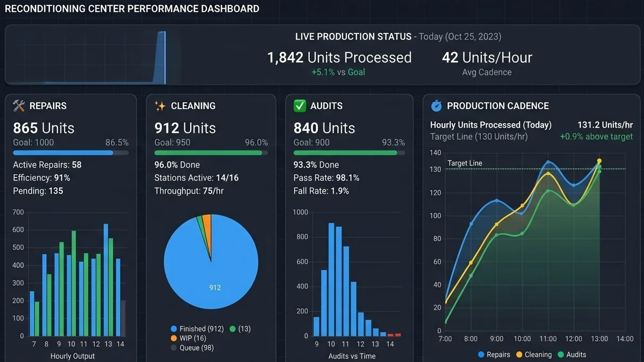Click the 'Goal: 900' label

311,142
